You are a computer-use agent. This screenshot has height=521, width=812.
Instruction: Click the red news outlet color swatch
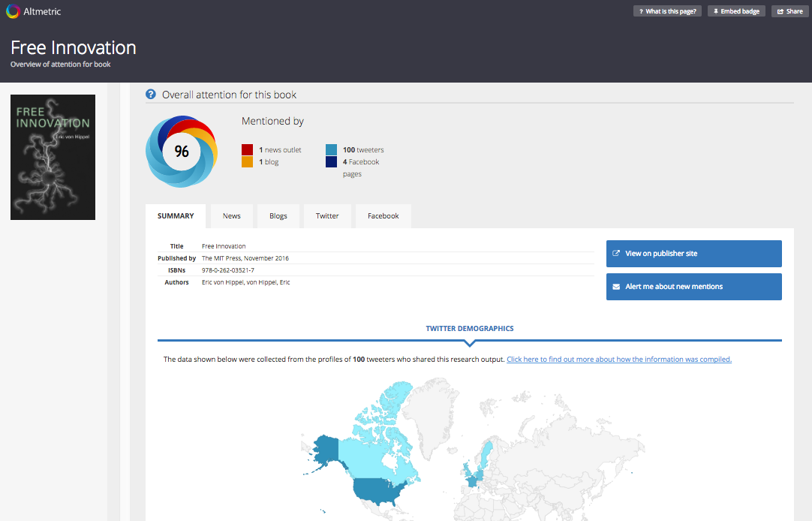point(248,149)
